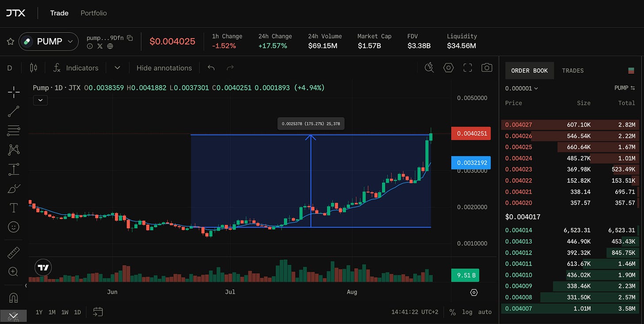This screenshot has height=324, width=644.
Task: Copy the pump...9Dfn contract address
Action: click(130, 38)
